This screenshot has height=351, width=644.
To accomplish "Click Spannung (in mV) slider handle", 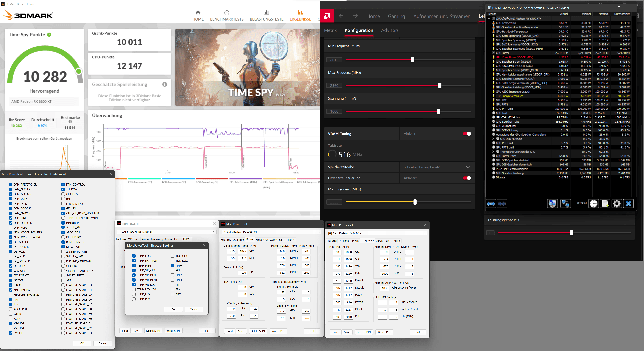I will click(x=439, y=111).
